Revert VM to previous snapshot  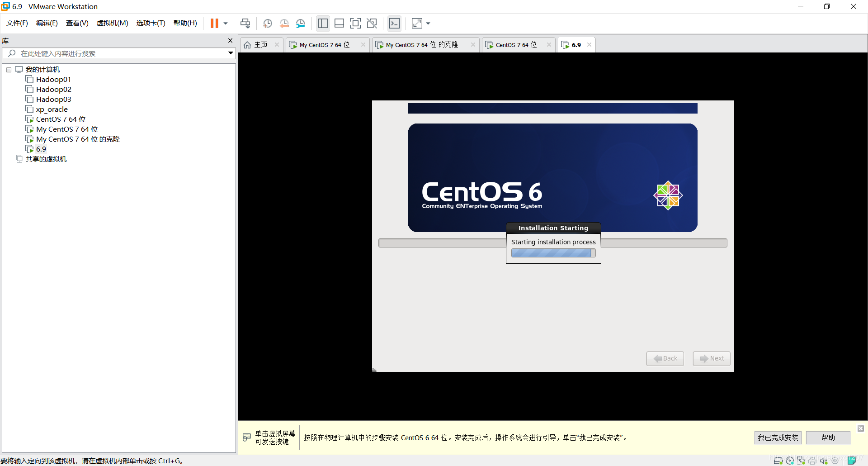[284, 24]
